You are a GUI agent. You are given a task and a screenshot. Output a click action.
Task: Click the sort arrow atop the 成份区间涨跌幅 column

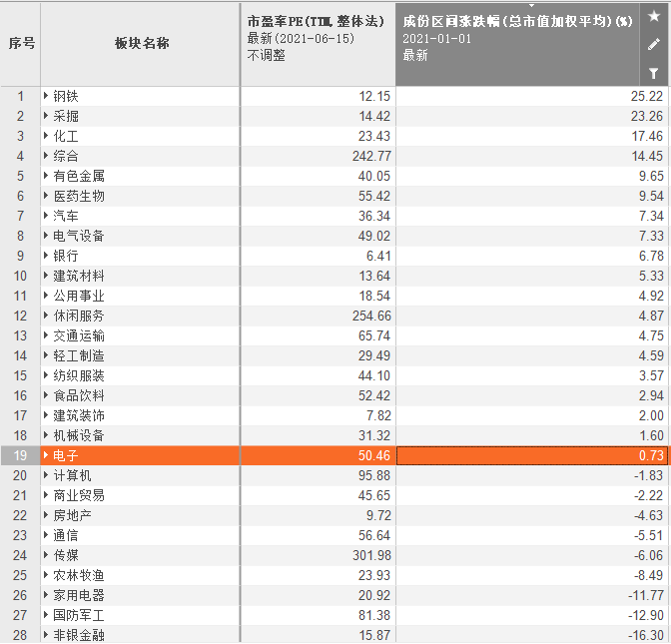pyautogui.click(x=531, y=6)
